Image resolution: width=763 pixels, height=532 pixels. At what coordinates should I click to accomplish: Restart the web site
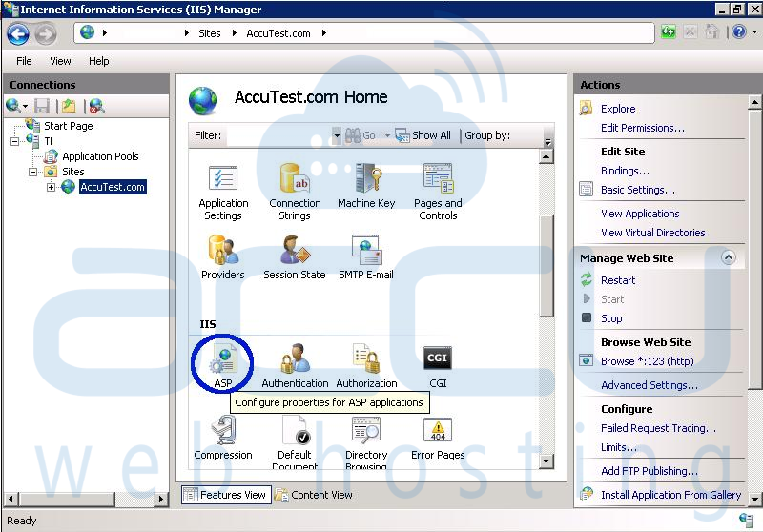click(x=617, y=280)
